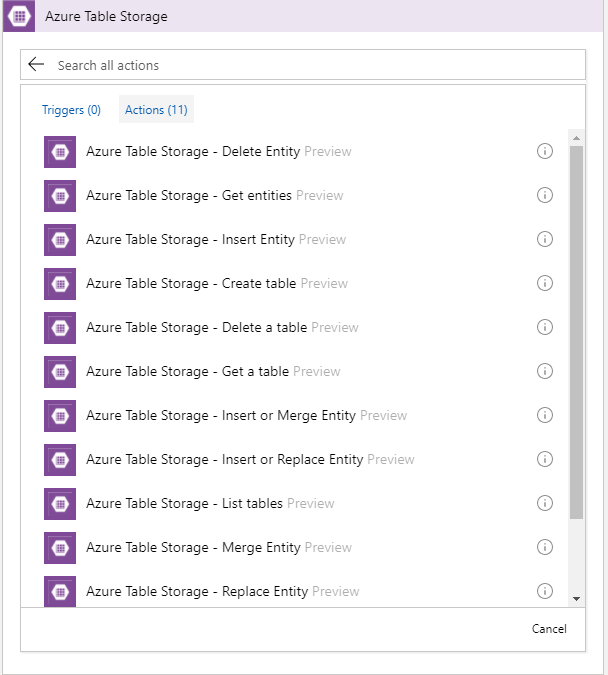Click the Delete a table action icon

coord(60,328)
